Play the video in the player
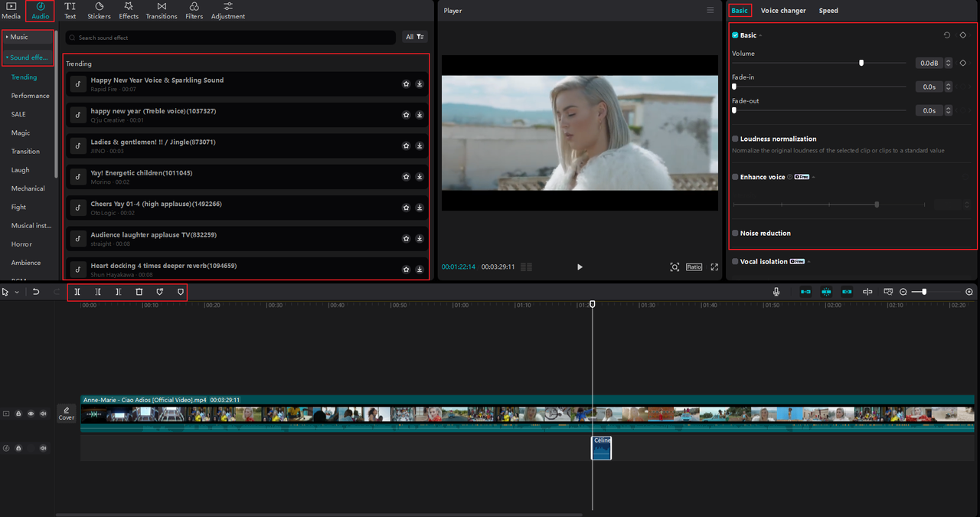 (x=580, y=267)
